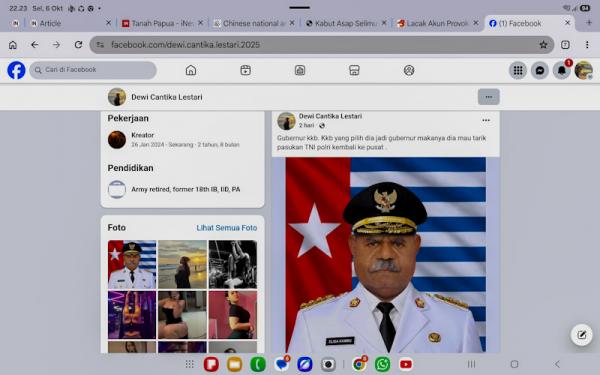The width and height of the screenshot is (600, 375).
Task: Click Lihat Semua Foto link
Action: click(x=227, y=228)
